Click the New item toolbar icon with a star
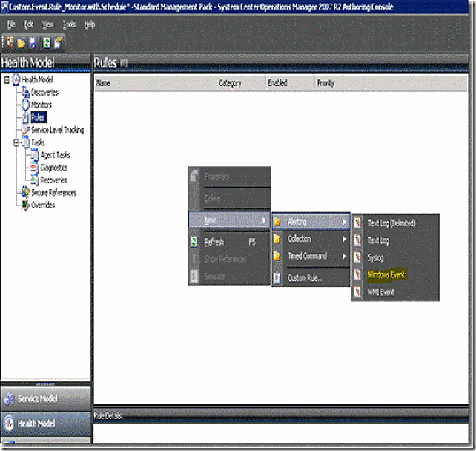476x451 pixels. (x=58, y=43)
